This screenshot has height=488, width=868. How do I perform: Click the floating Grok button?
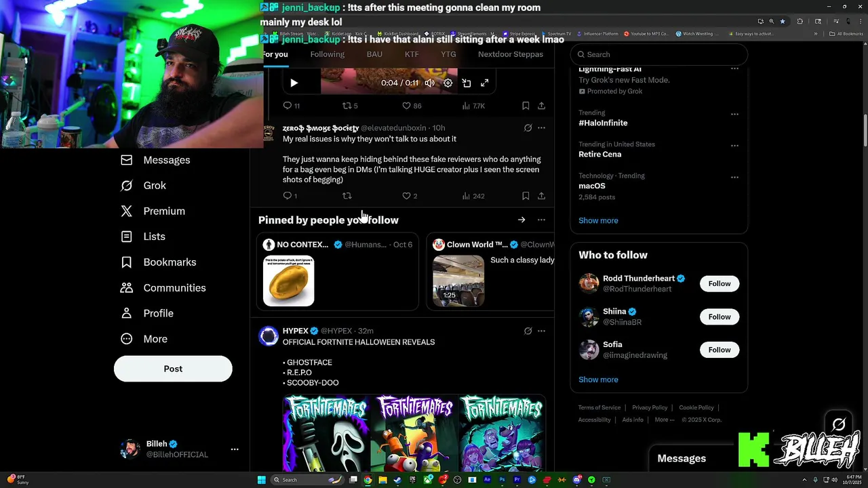(x=839, y=424)
